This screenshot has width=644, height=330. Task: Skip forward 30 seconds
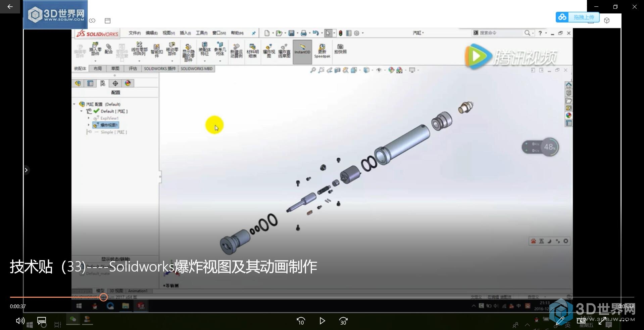pyautogui.click(x=343, y=321)
